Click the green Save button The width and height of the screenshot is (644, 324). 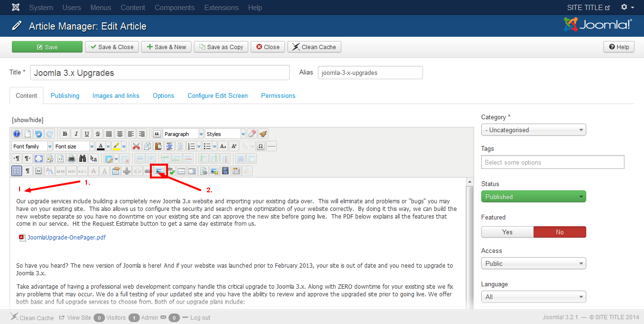click(x=47, y=47)
